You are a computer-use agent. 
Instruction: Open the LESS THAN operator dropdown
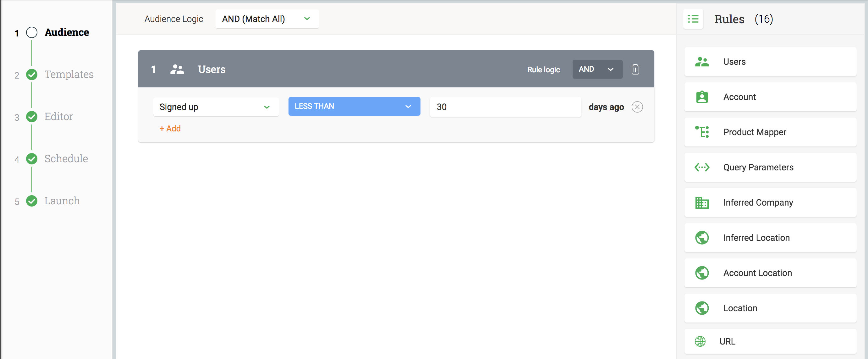tap(354, 106)
